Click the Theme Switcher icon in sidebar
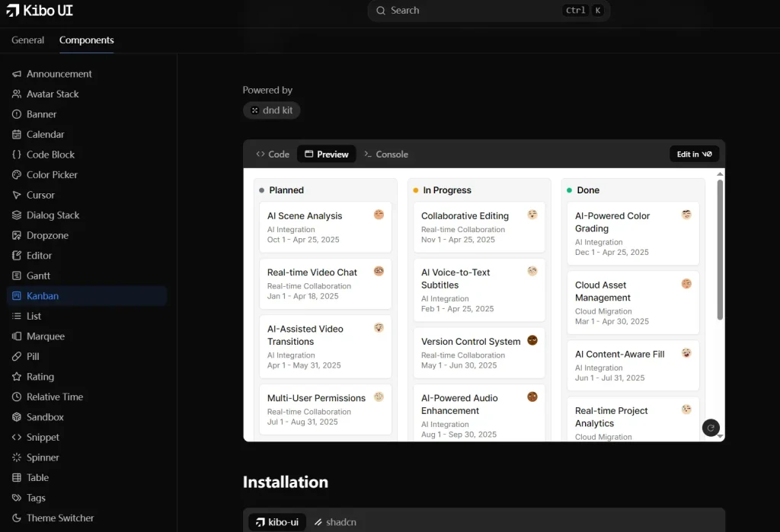Viewport: 780px width, 532px height. tap(17, 518)
